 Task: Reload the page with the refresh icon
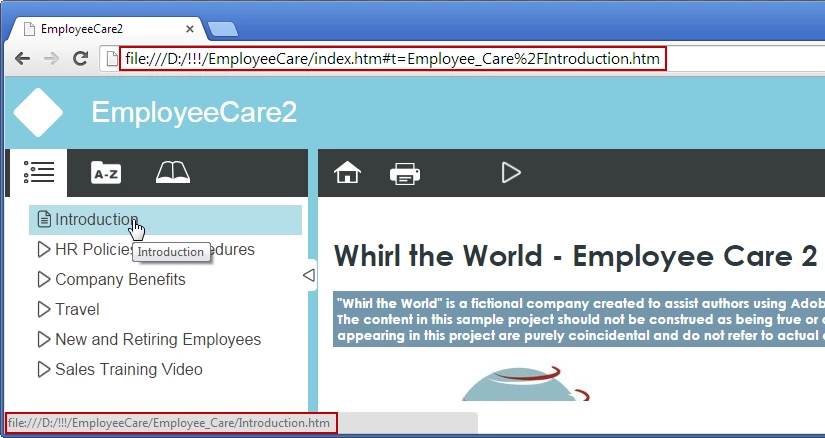tap(80, 58)
